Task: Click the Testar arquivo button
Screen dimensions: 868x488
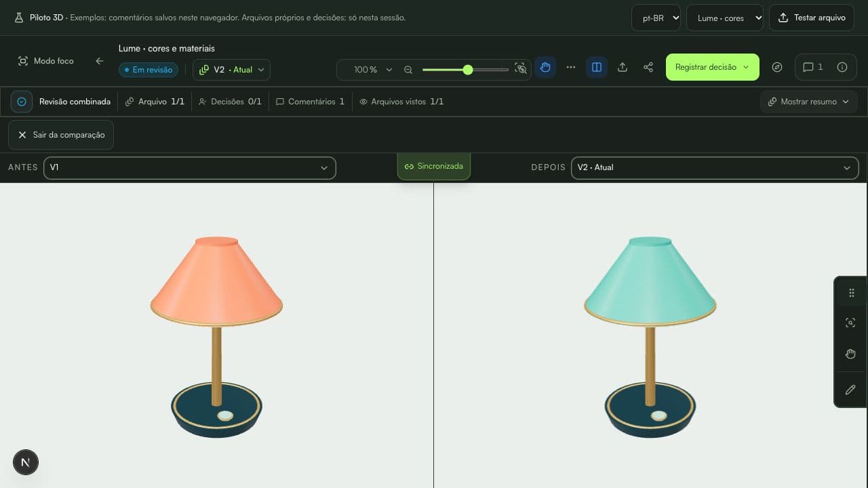Action: tap(812, 18)
